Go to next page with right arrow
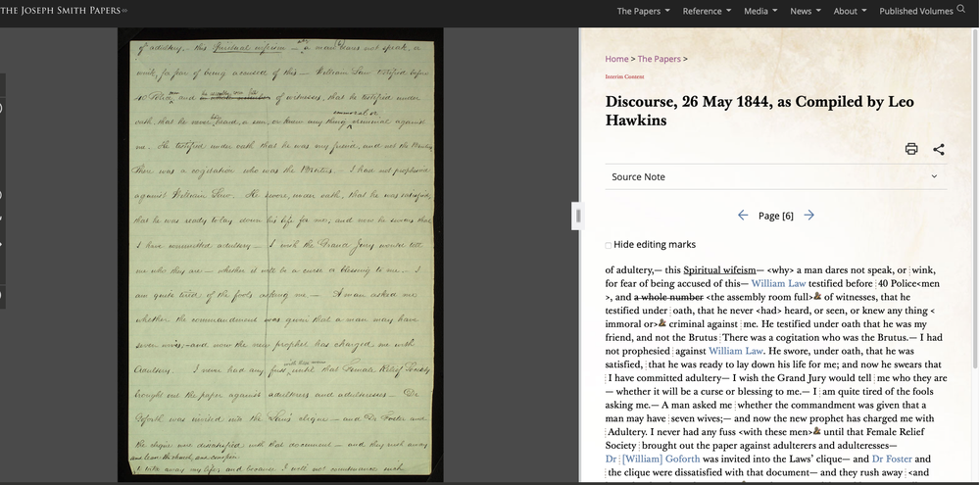This screenshot has width=980, height=485. point(808,215)
